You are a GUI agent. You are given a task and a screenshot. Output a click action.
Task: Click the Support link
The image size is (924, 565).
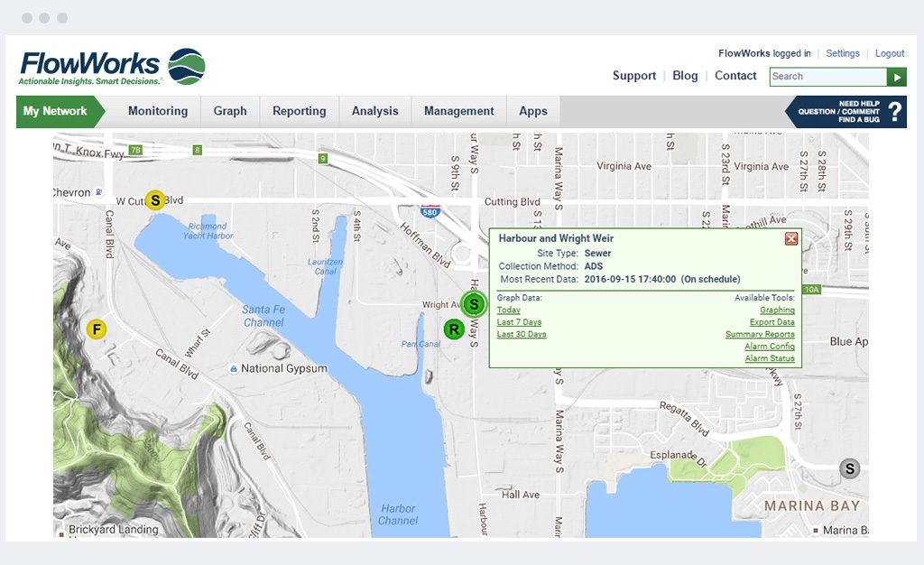click(x=634, y=76)
